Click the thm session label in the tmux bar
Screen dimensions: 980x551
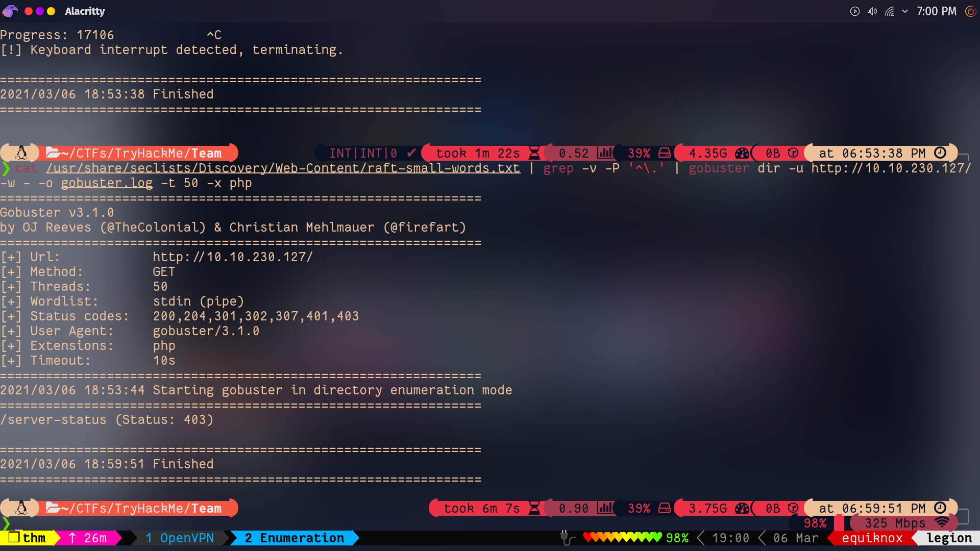[28, 538]
